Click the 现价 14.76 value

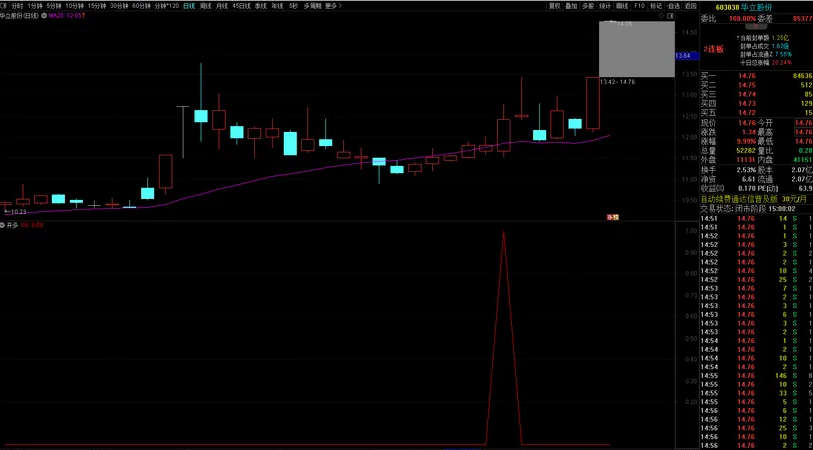tap(747, 123)
